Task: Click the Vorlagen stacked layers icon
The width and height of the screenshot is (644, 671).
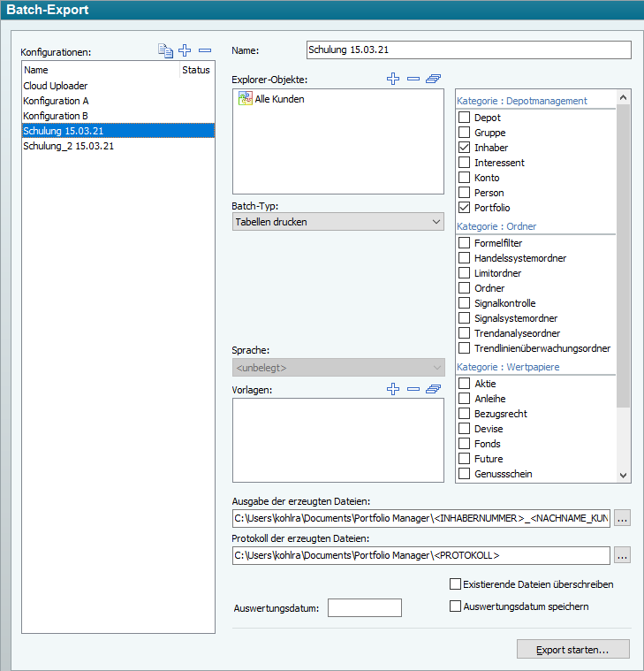Action: pos(433,389)
